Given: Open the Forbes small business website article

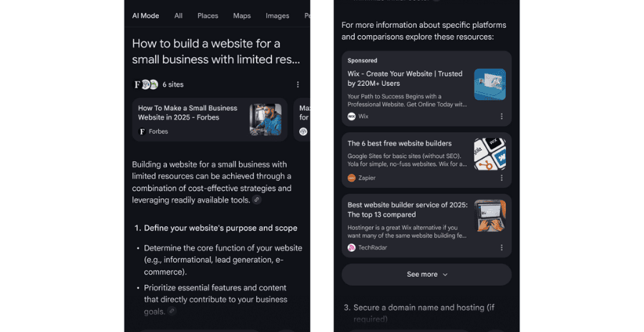Looking at the screenshot, I should (187, 112).
